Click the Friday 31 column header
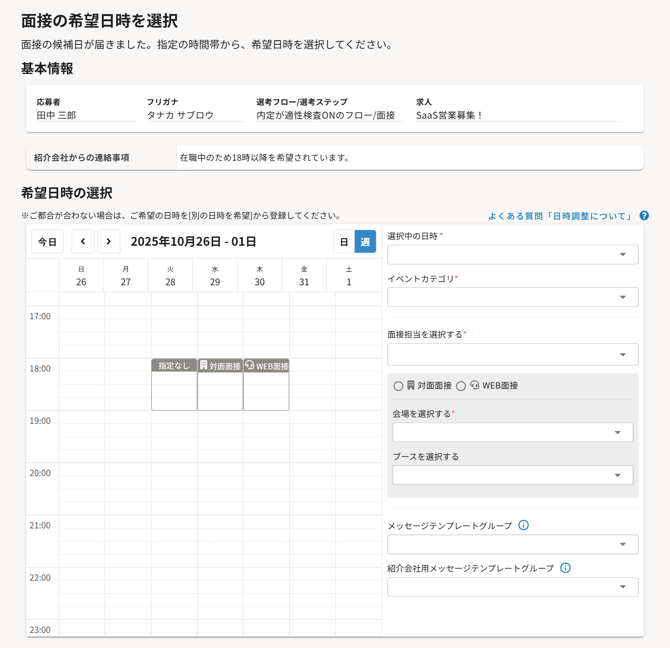The height and width of the screenshot is (648, 670). (304, 276)
